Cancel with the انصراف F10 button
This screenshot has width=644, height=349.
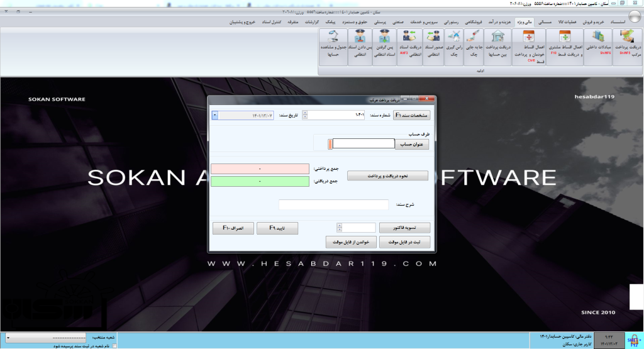click(x=233, y=228)
